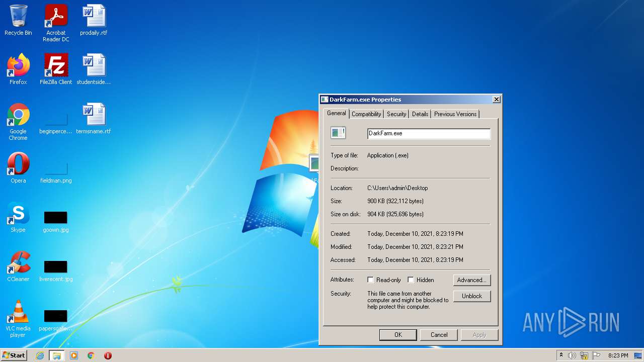Viewport: 644px width, 362px height.
Task: Click the taskbar clock showing 8:23 PM
Action: (618, 355)
